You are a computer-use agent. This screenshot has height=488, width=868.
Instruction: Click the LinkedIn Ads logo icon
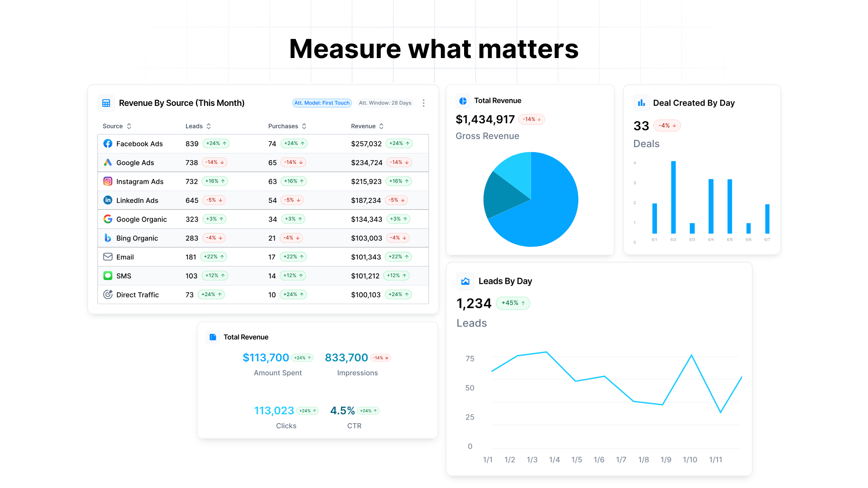tap(108, 200)
